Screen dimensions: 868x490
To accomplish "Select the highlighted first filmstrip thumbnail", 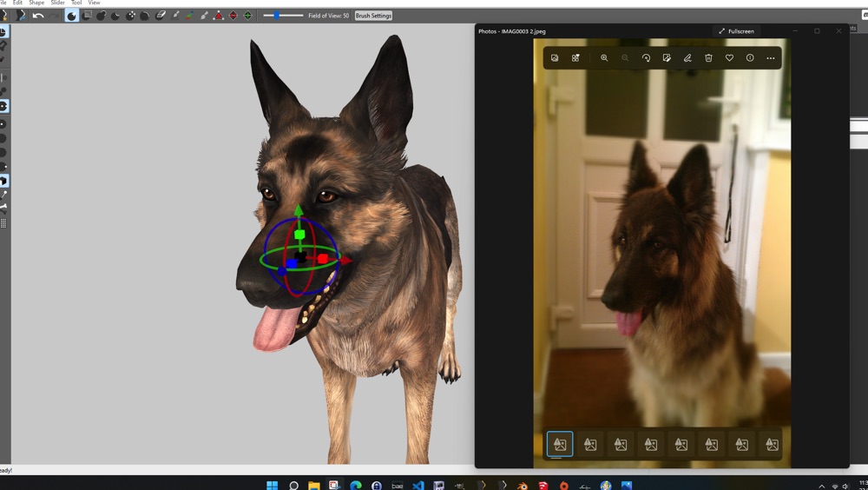I will [560, 444].
